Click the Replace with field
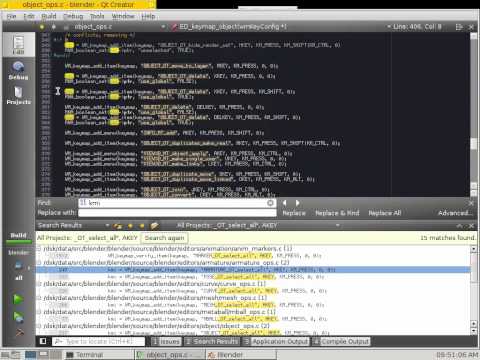The width and height of the screenshot is (480, 360). point(177,213)
